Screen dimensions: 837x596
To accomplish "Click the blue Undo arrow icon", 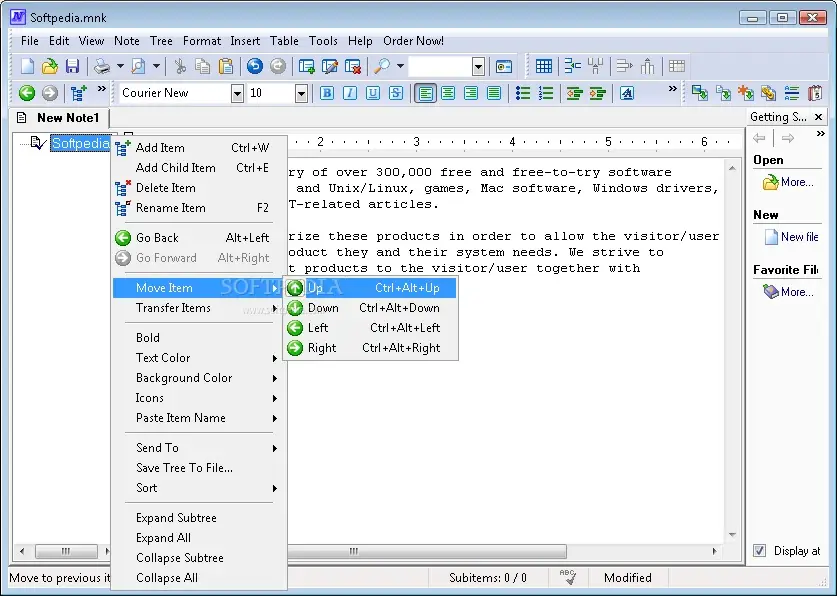I will [x=255, y=66].
